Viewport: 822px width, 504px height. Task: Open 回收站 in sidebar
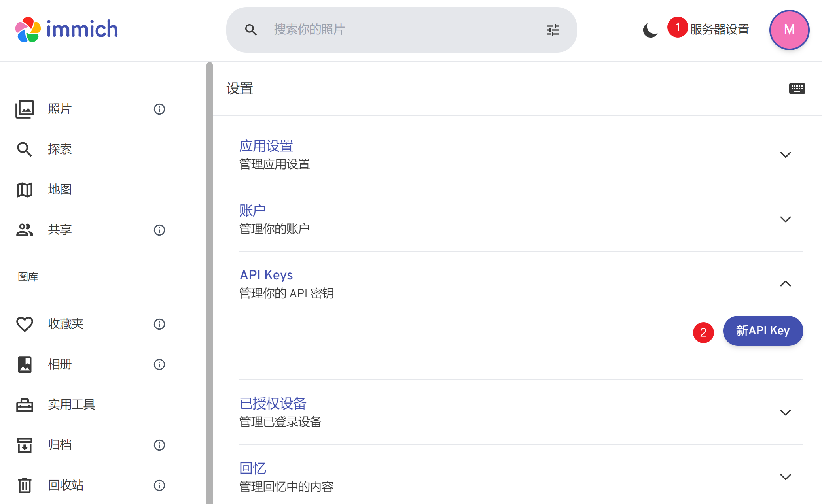66,485
